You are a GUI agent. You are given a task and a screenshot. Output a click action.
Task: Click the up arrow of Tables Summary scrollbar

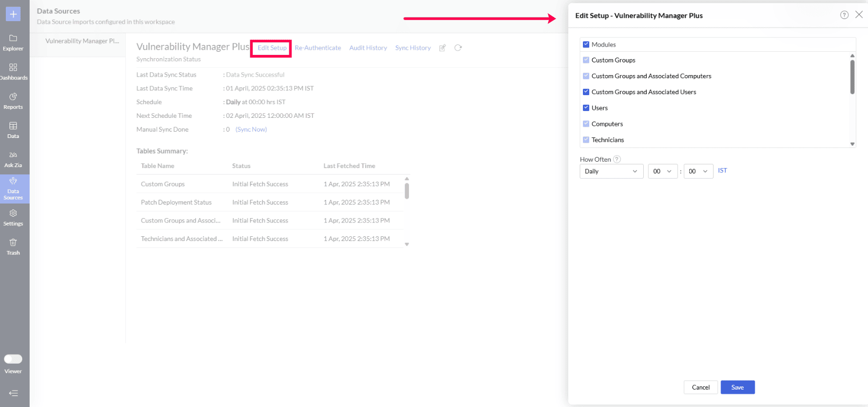(x=407, y=179)
